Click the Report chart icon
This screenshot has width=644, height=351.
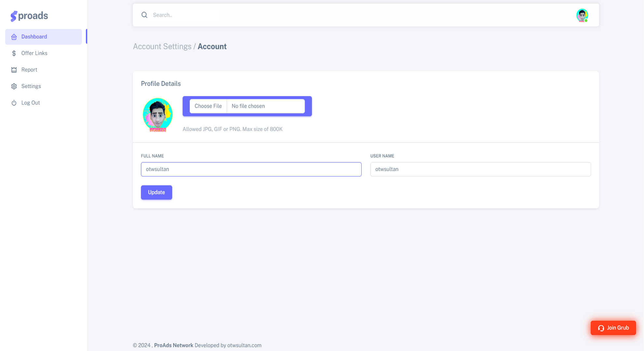[14, 70]
